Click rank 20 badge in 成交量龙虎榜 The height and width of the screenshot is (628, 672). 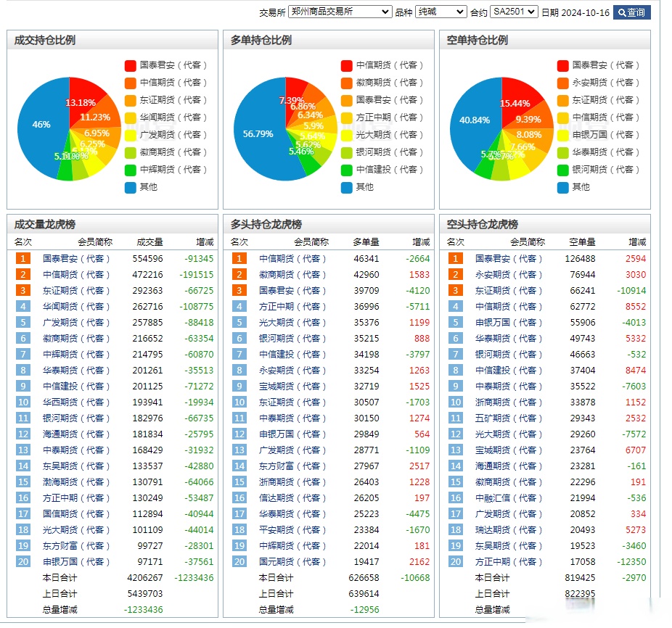pyautogui.click(x=23, y=561)
